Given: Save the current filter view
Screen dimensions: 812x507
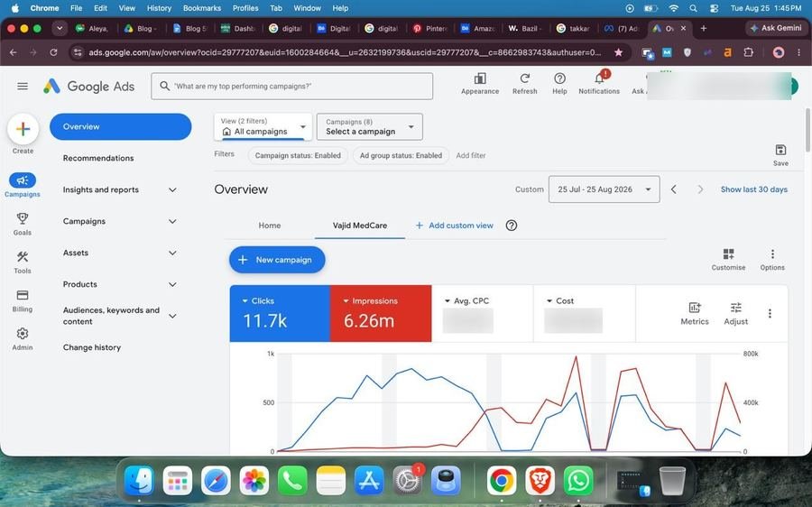Looking at the screenshot, I should pos(780,155).
